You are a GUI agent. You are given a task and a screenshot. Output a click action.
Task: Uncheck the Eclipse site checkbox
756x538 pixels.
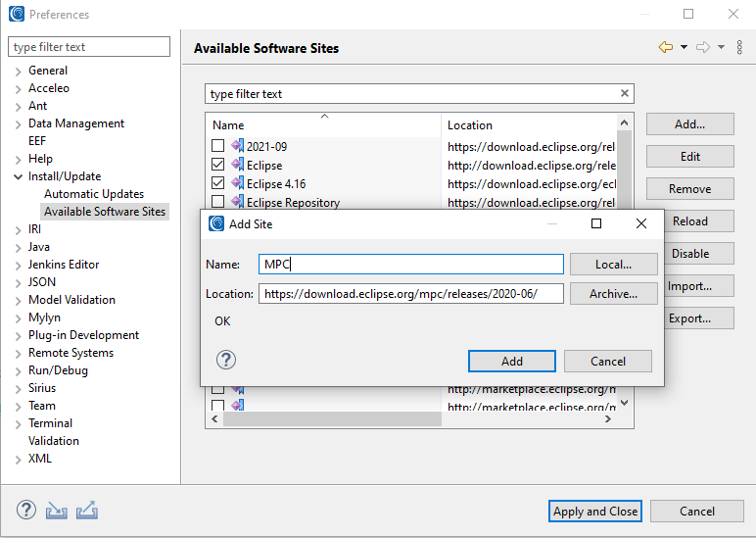218,165
